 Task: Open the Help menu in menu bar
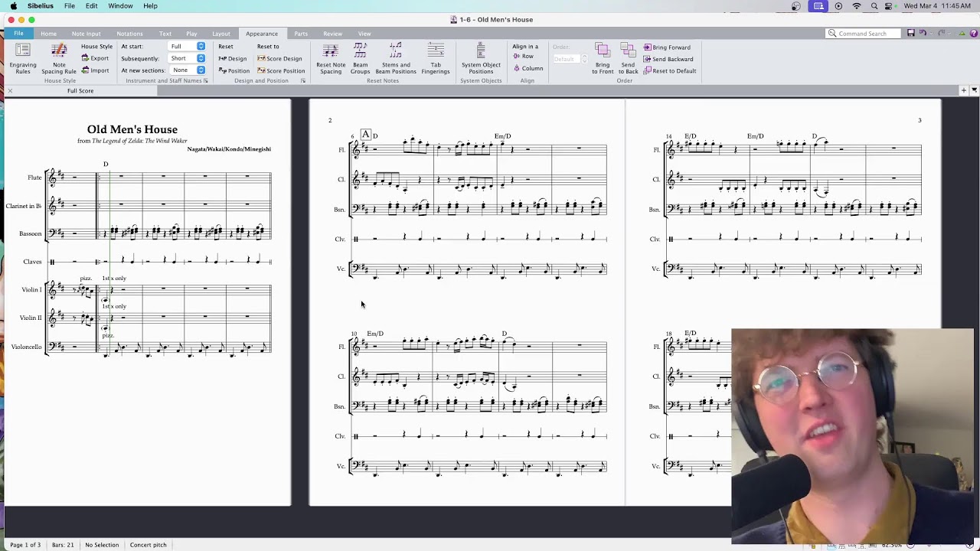150,6
